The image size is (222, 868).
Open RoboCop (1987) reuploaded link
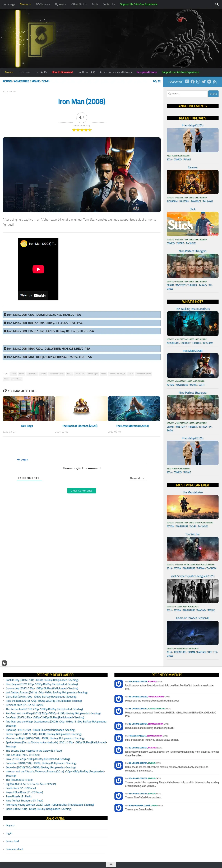[40, 730]
